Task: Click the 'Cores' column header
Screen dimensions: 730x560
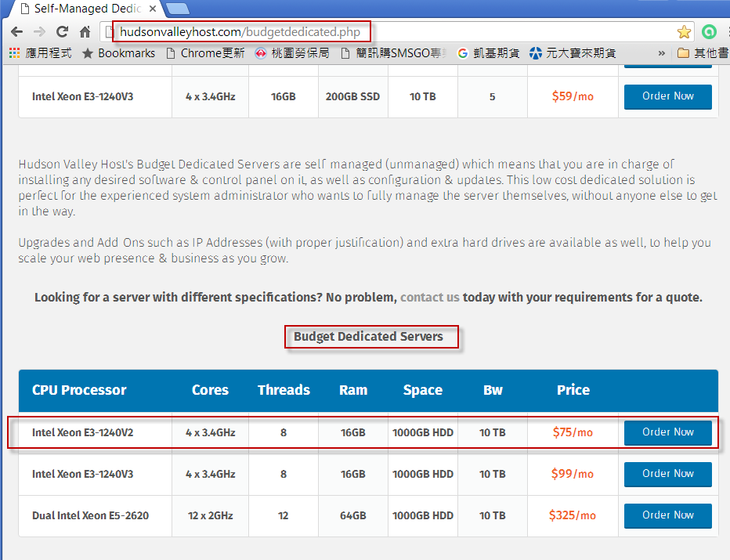Action: 210,389
